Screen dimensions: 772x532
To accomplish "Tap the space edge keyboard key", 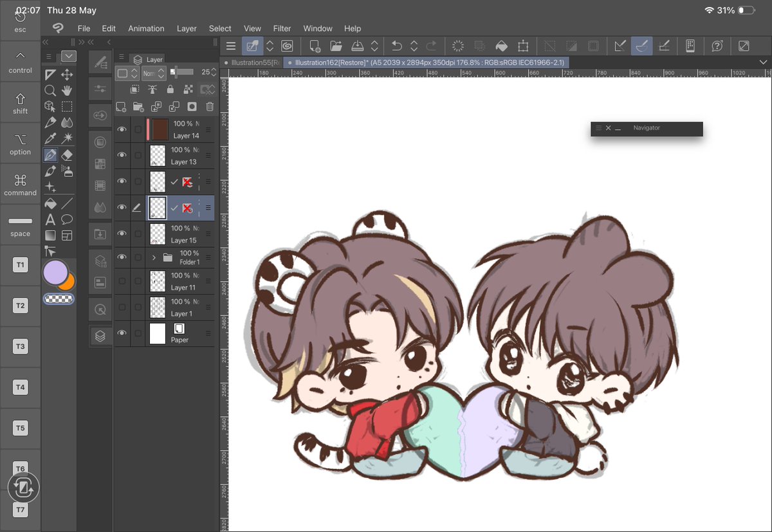I will (x=21, y=226).
